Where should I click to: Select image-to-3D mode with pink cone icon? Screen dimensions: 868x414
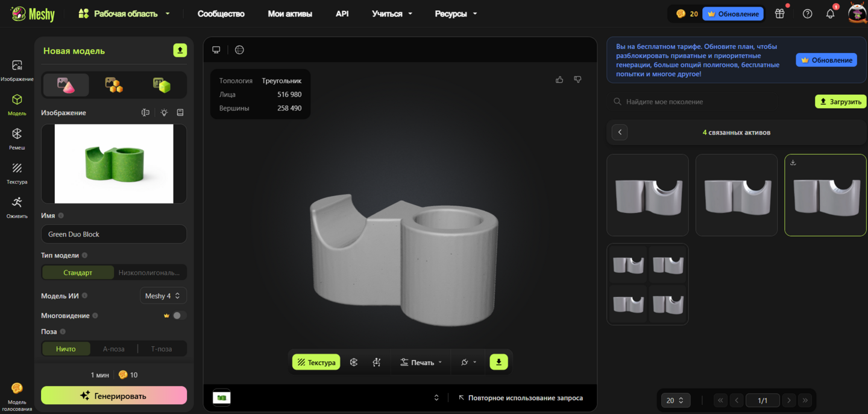[66, 85]
